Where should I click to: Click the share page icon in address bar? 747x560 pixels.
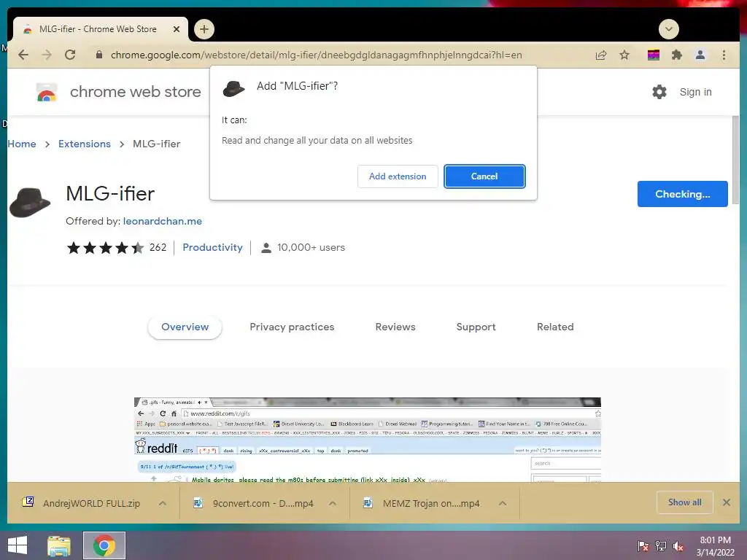[x=601, y=55]
